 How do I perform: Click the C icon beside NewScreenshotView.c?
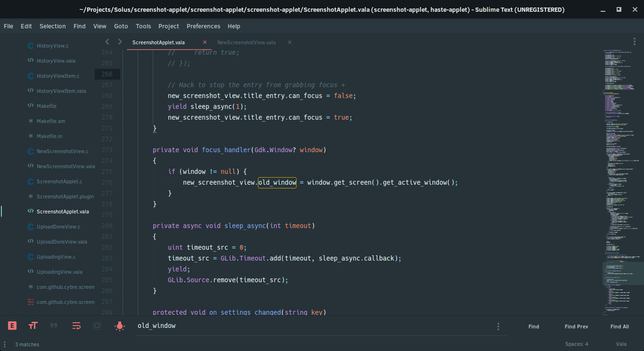(31, 151)
